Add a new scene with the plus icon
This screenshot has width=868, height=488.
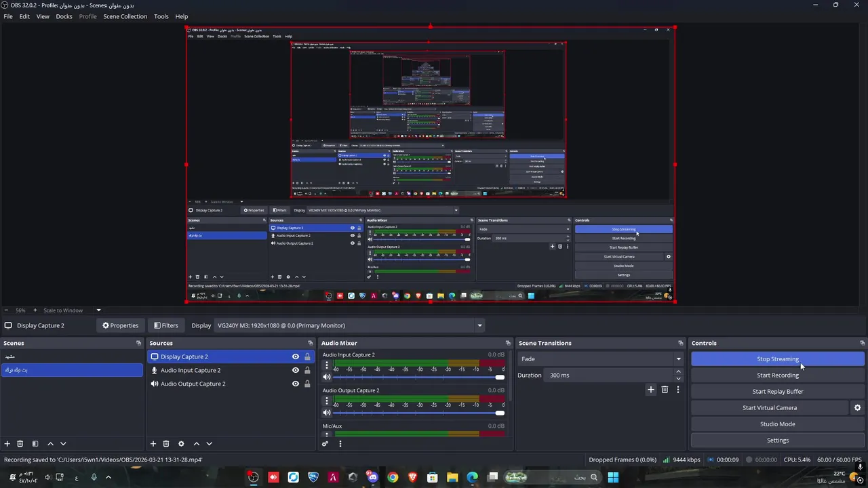click(x=7, y=444)
